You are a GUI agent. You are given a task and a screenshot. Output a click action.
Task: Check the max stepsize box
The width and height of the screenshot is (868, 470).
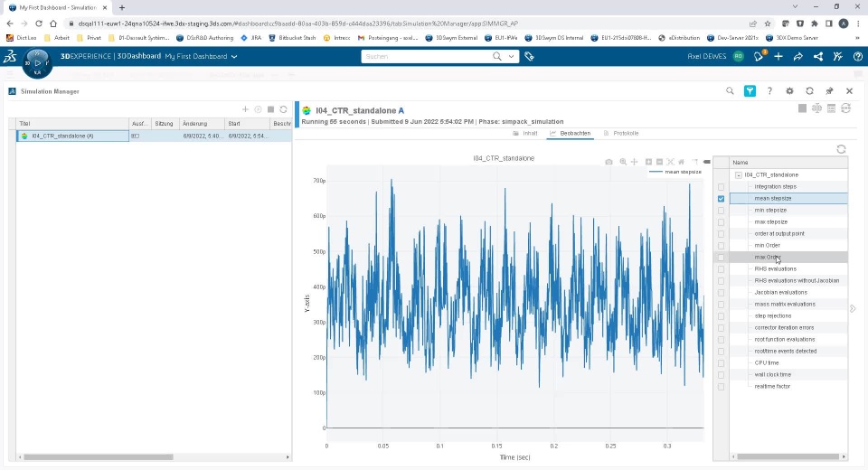click(x=721, y=222)
